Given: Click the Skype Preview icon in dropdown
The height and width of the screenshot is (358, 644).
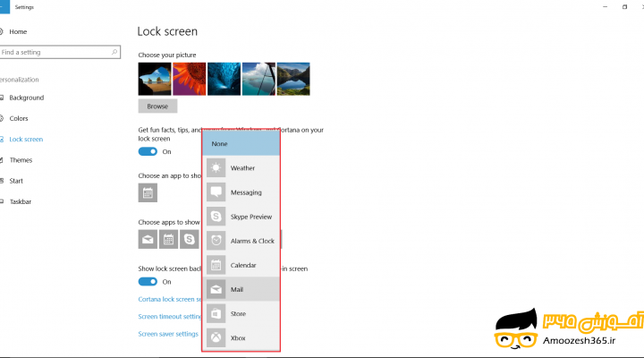Looking at the screenshot, I should tap(216, 217).
